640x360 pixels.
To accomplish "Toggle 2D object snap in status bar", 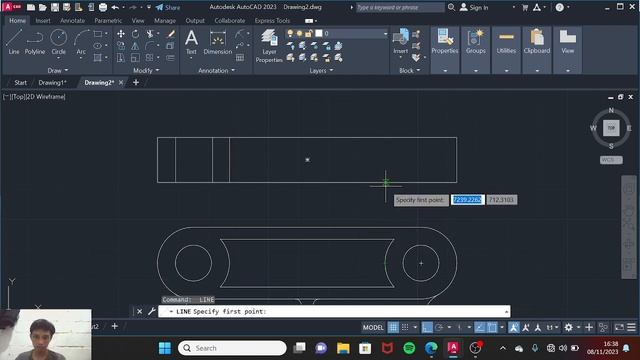I will (x=492, y=327).
